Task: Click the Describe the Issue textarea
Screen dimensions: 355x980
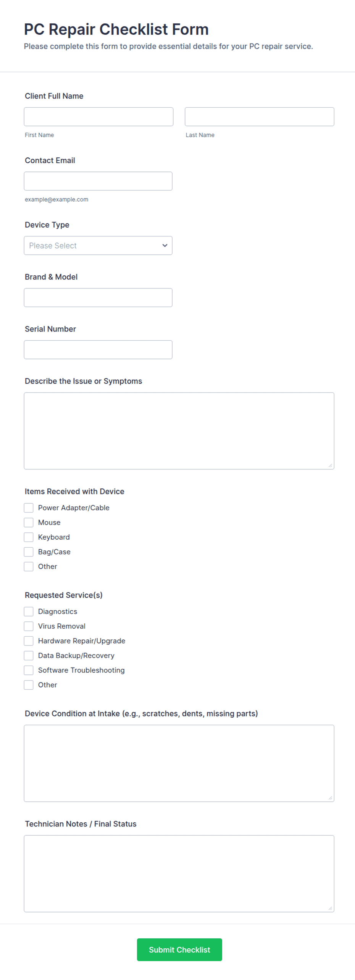Action: tap(179, 431)
